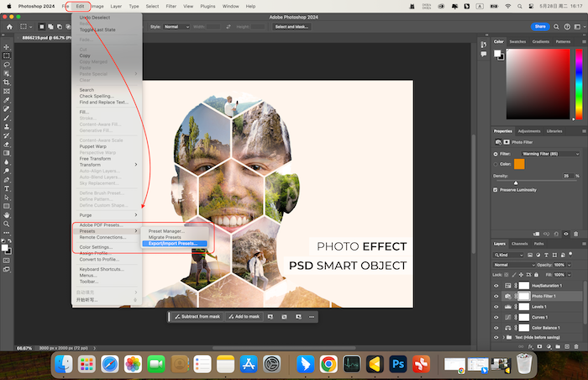
Task: Hide the Color Balance 1 layer
Action: [x=496, y=328]
